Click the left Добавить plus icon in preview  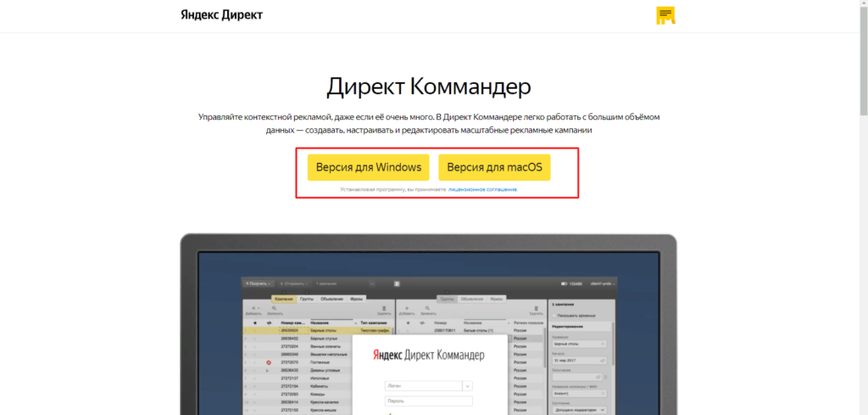(x=253, y=310)
